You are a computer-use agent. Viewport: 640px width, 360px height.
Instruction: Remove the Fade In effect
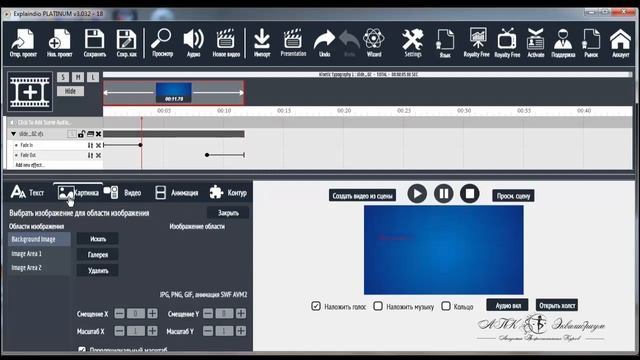[98, 145]
